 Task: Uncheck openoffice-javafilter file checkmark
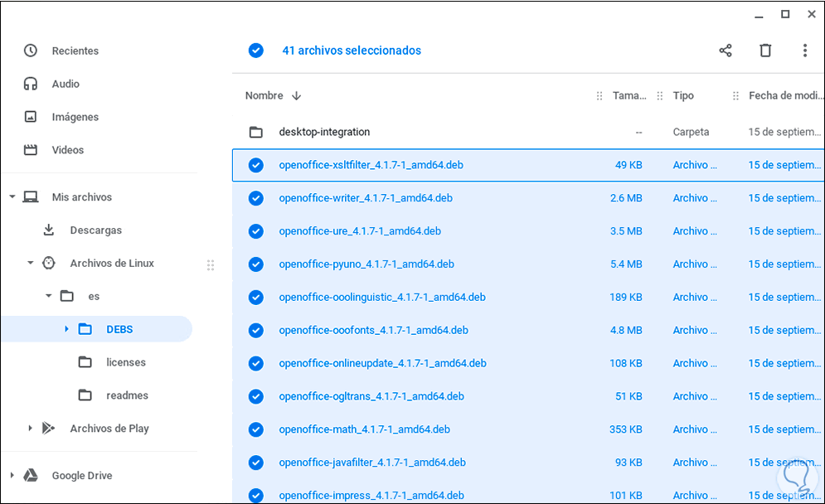pyautogui.click(x=255, y=463)
